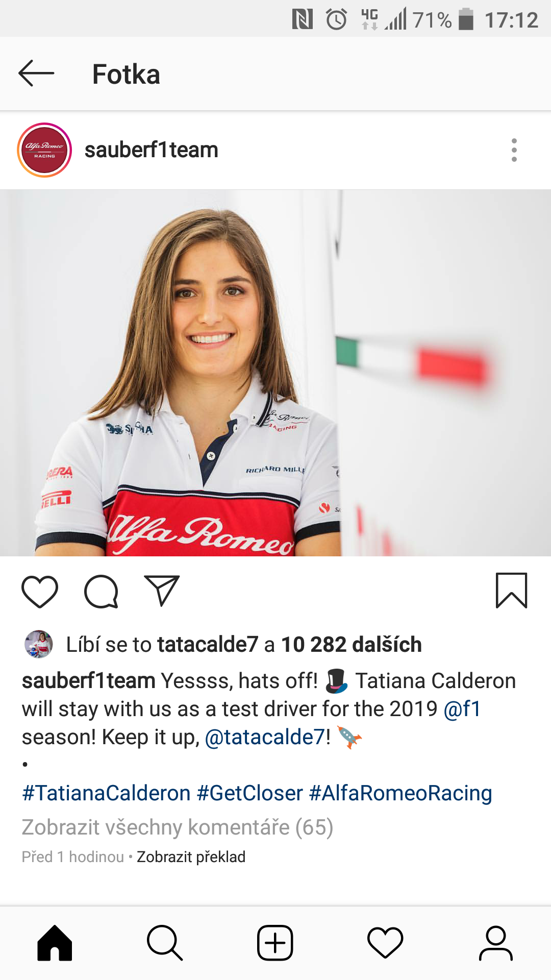Image resolution: width=551 pixels, height=980 pixels.
Task: Open the Search tab magnifier icon
Action: (x=165, y=943)
